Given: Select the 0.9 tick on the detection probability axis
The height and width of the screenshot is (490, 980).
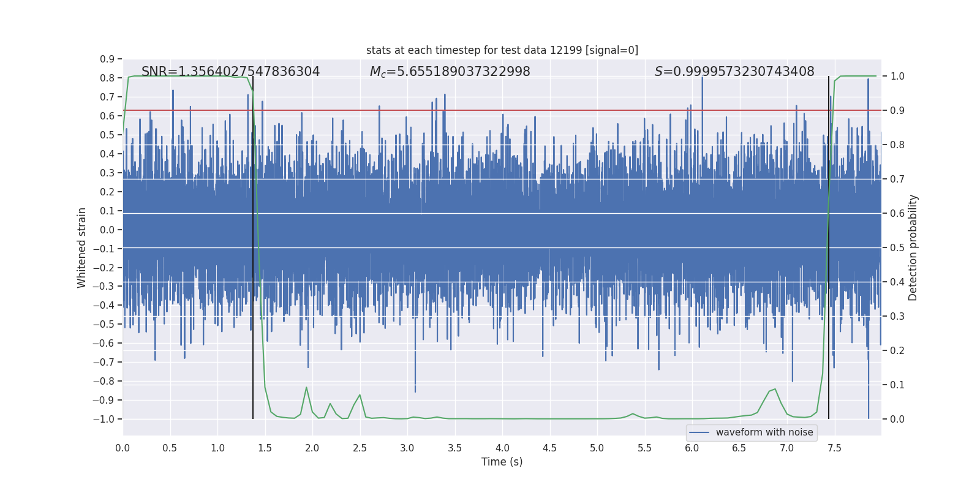Looking at the screenshot, I should tap(897, 111).
